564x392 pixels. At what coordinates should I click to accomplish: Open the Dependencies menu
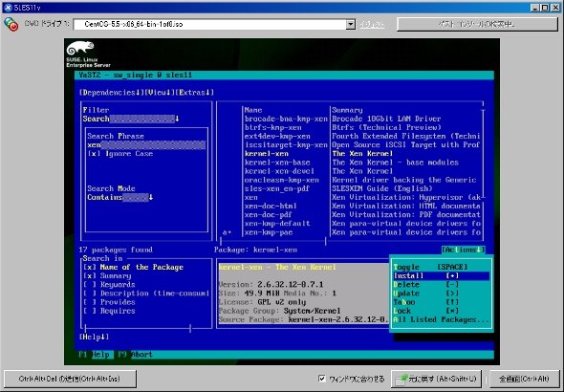(x=112, y=93)
